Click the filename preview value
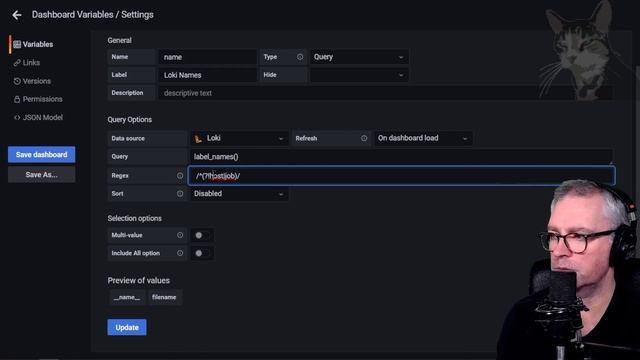The width and height of the screenshot is (640, 360). (x=164, y=297)
